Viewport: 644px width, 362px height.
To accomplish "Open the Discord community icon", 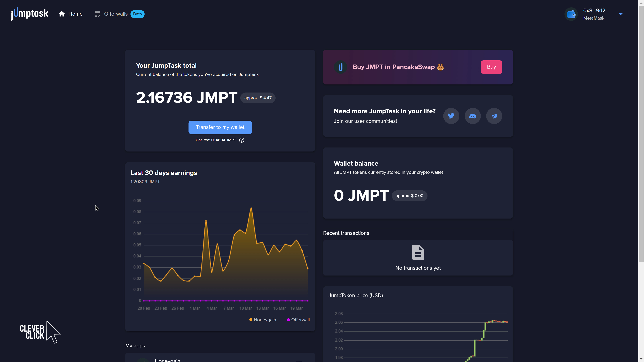I will [x=472, y=116].
